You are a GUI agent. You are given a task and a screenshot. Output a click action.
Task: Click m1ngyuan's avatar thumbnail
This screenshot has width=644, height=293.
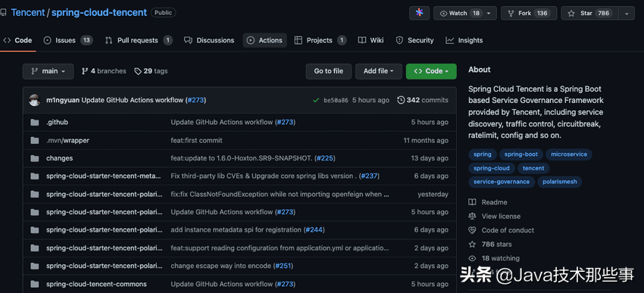pyautogui.click(x=35, y=100)
